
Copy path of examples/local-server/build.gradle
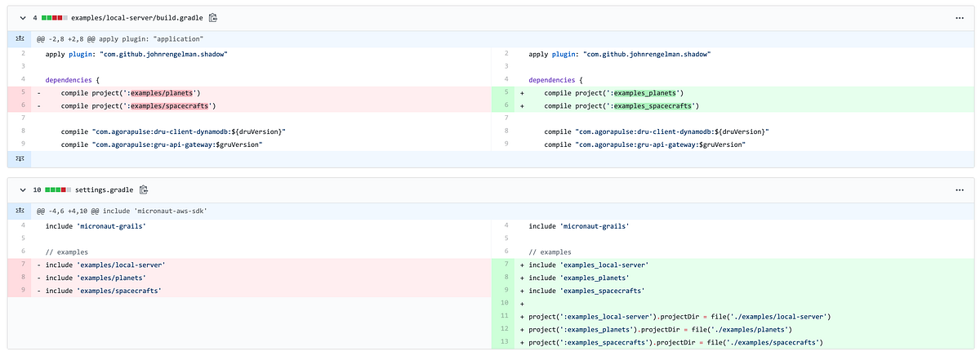213,17
